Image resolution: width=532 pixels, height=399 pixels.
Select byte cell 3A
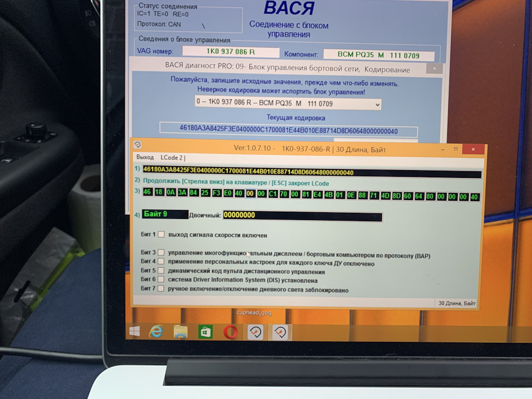182,192
